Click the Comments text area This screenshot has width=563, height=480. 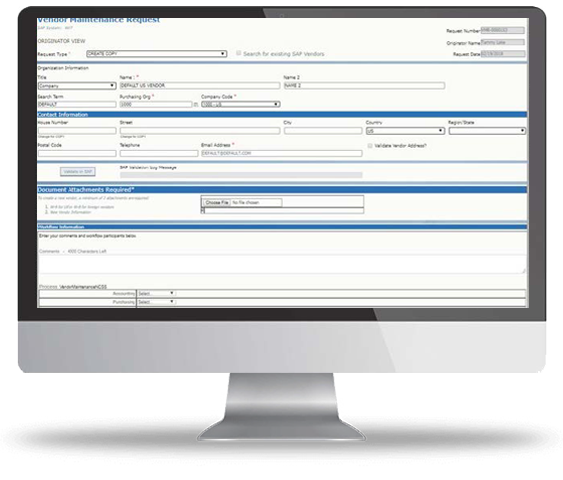click(282, 264)
